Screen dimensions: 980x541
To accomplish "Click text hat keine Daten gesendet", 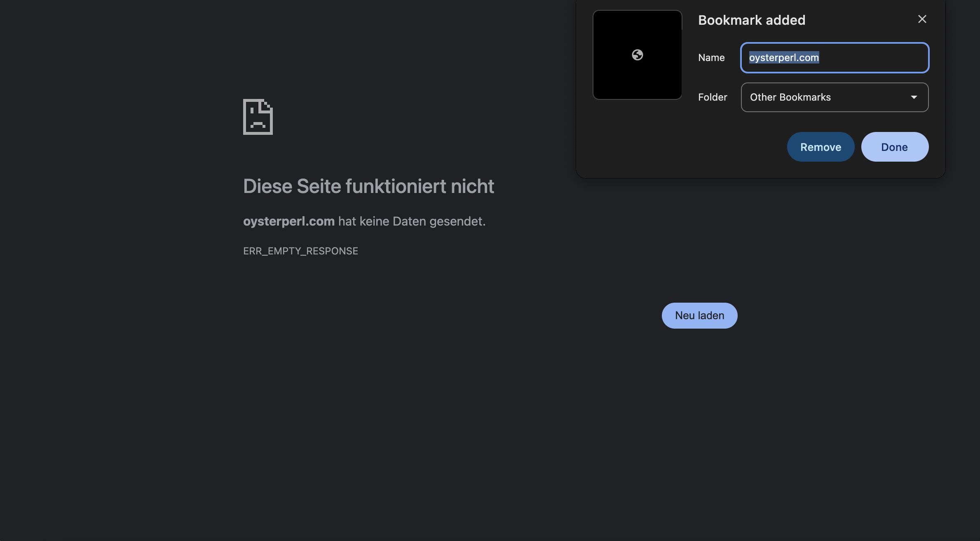I will [x=412, y=221].
